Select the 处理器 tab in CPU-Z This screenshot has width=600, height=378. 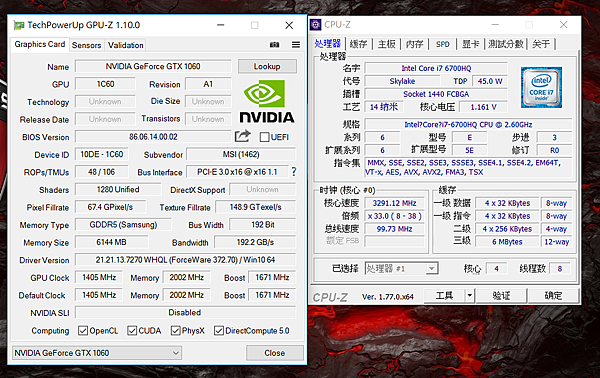[x=328, y=44]
